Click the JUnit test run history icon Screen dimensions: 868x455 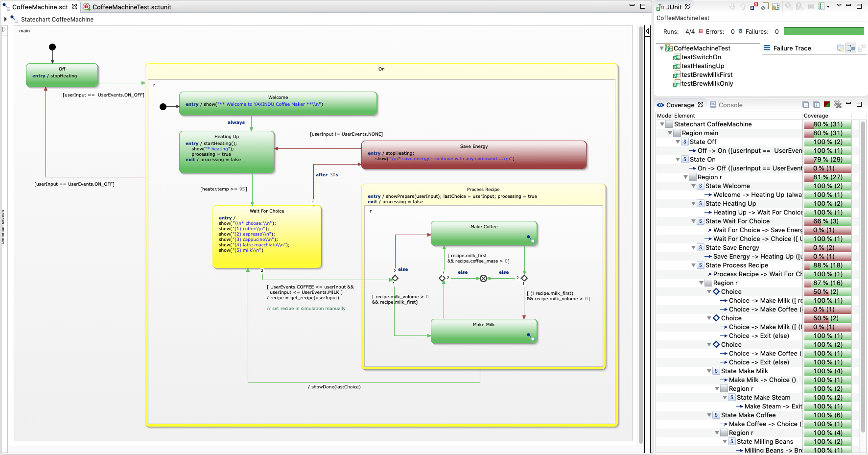click(x=822, y=7)
